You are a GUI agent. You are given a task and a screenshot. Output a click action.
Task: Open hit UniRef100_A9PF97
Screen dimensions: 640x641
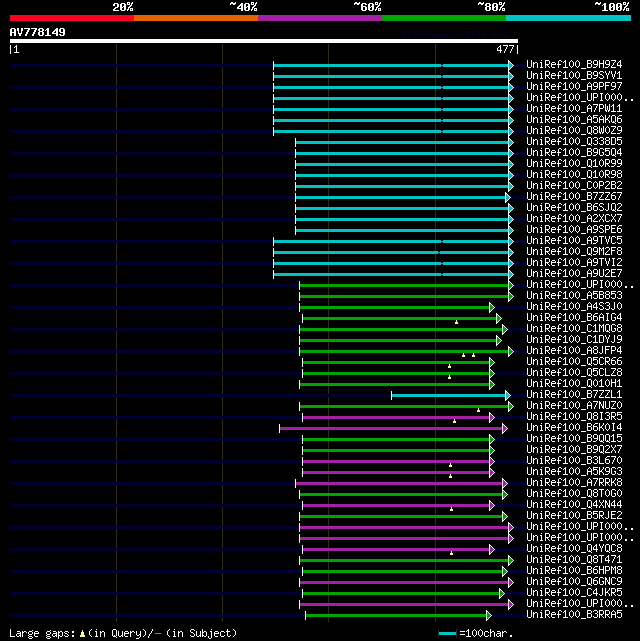pos(574,87)
